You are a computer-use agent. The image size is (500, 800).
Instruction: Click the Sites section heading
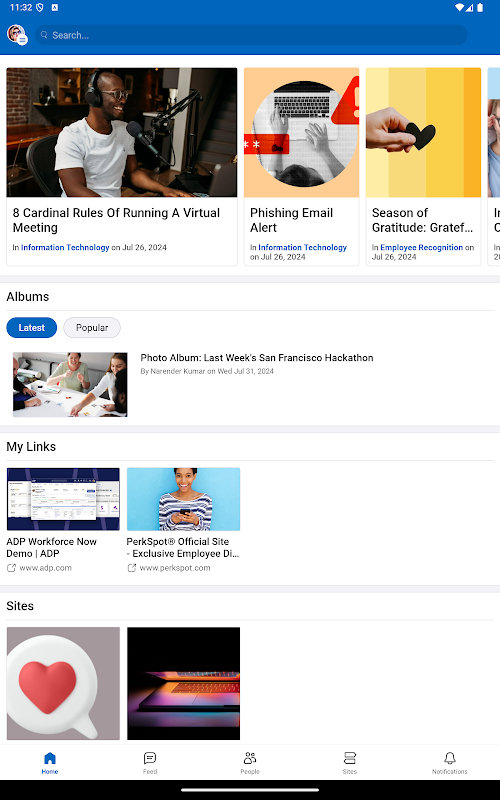click(20, 606)
